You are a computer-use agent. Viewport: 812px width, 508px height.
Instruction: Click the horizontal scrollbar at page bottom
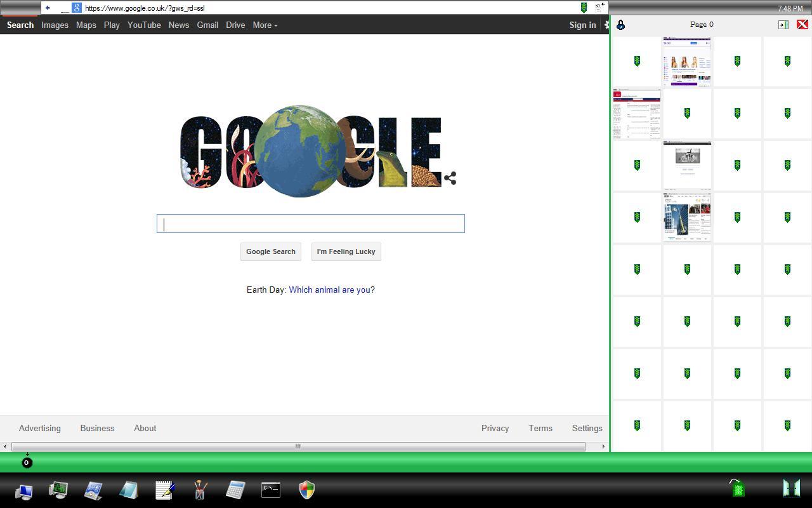(x=298, y=446)
